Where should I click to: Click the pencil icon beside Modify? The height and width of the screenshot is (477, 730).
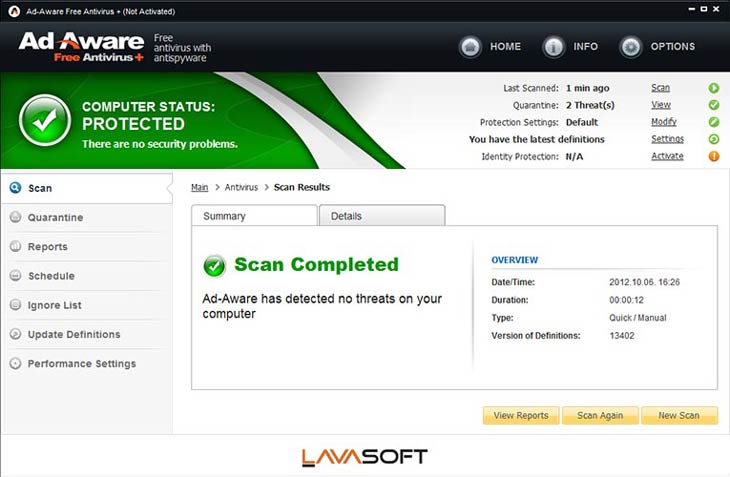coord(713,122)
